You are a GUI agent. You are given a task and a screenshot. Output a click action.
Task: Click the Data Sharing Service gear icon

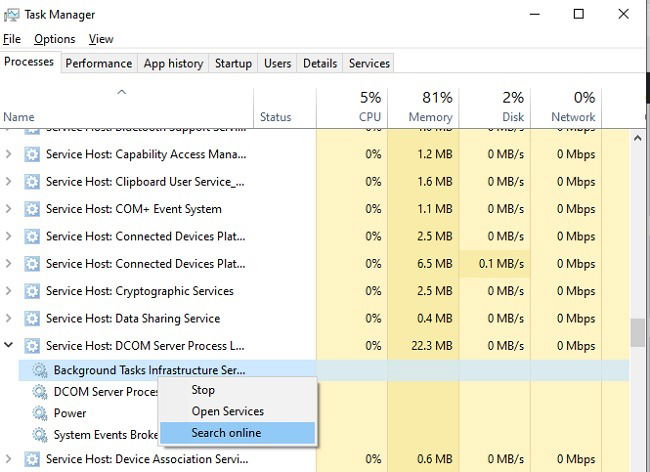pyautogui.click(x=32, y=319)
